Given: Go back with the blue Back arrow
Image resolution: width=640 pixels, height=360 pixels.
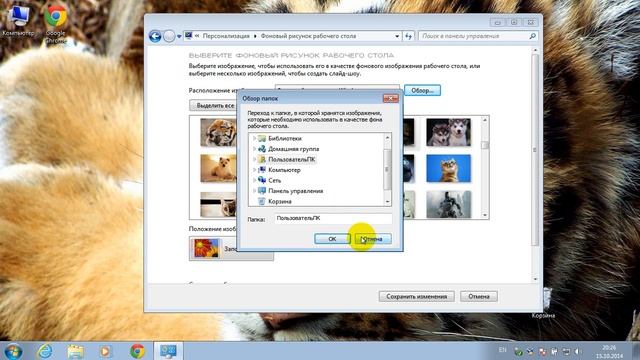Looking at the screenshot, I should pos(155,36).
